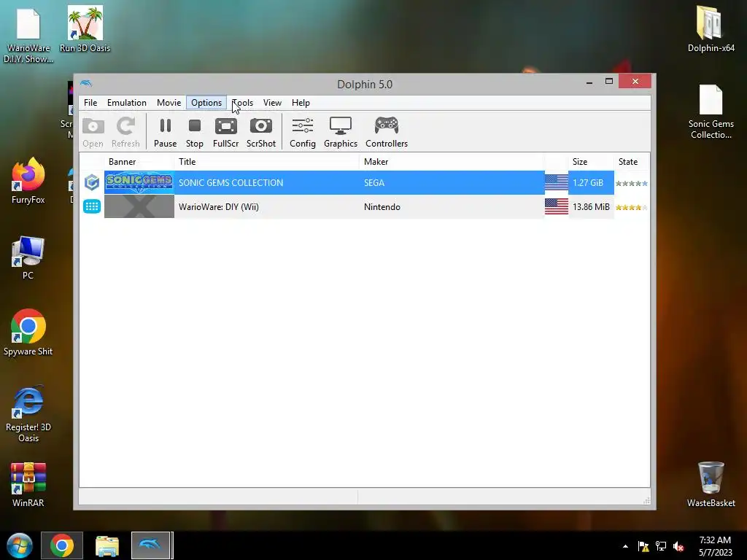747x560 pixels.
Task: Open the File menu
Action: 90,103
